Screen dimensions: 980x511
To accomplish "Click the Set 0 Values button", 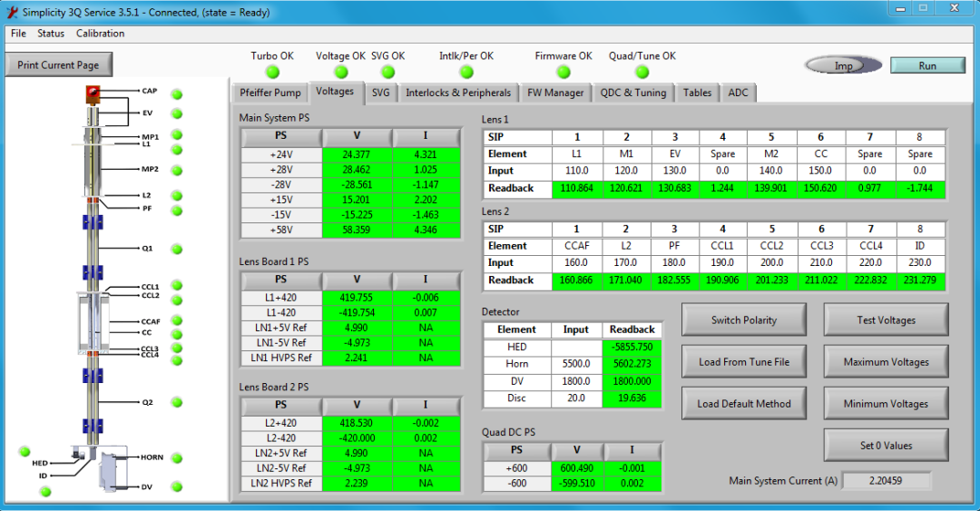I will click(886, 446).
